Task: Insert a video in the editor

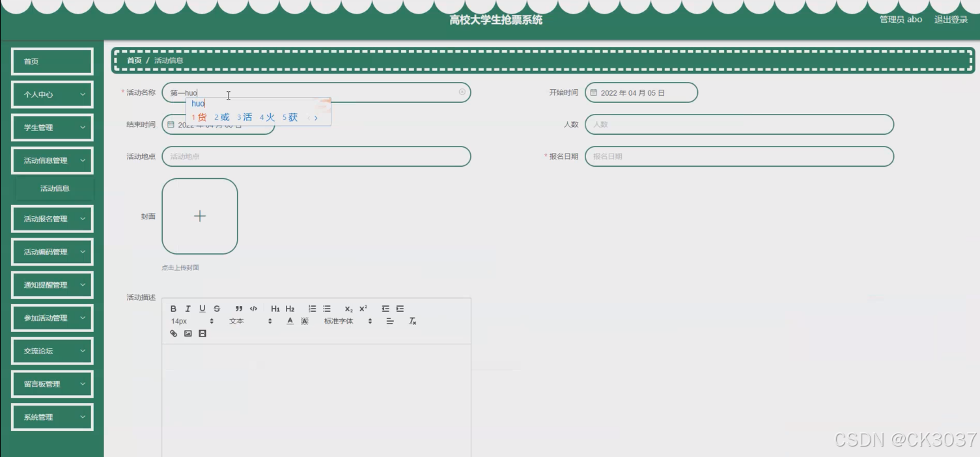Action: point(203,333)
